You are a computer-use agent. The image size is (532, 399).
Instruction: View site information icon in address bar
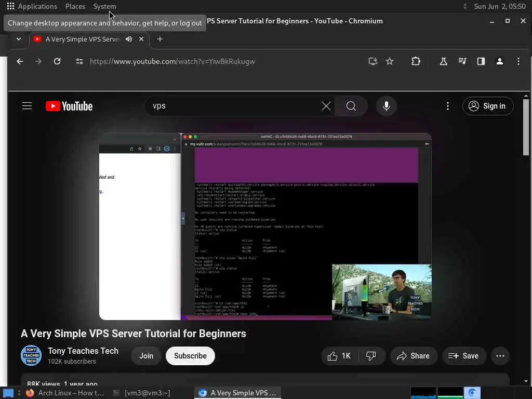(79, 61)
